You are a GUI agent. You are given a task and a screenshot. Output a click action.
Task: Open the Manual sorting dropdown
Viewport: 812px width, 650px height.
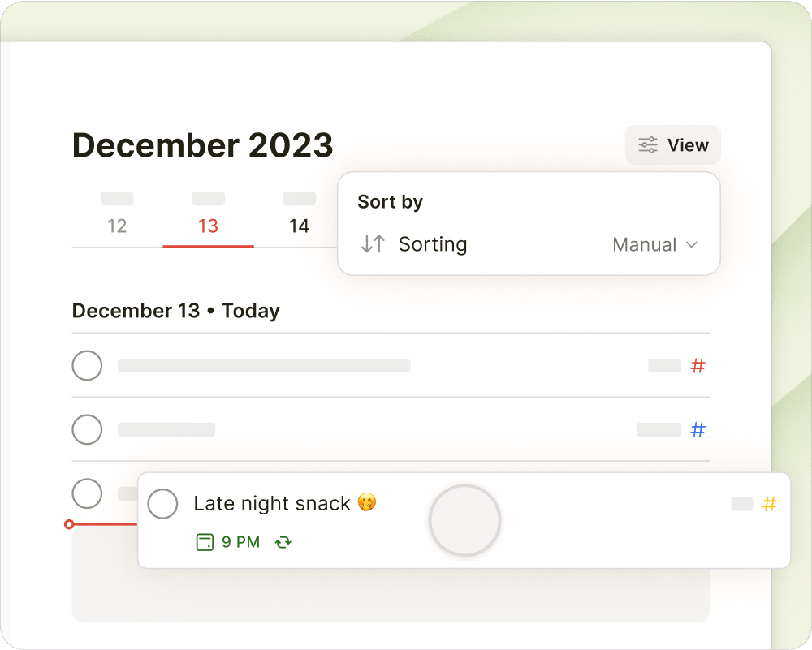click(x=655, y=244)
